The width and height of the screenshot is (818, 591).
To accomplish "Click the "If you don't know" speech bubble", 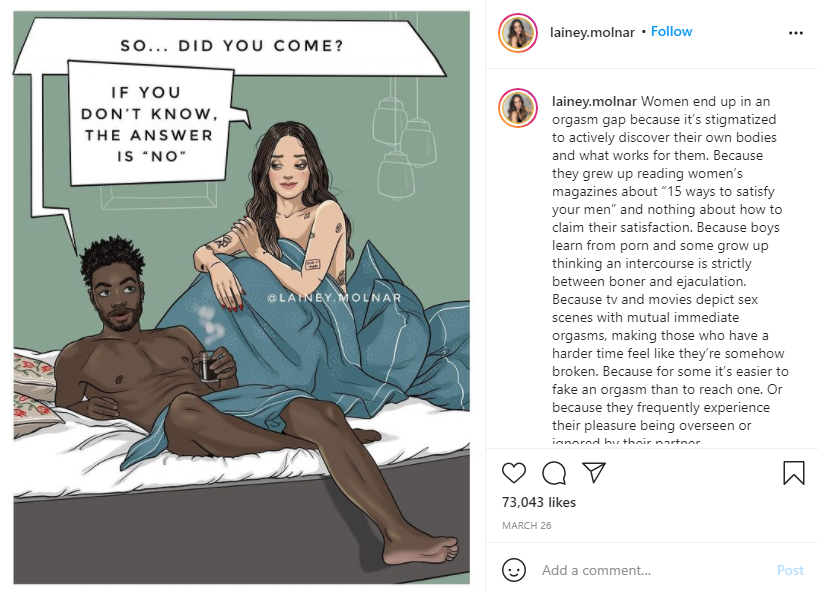I will (150, 124).
